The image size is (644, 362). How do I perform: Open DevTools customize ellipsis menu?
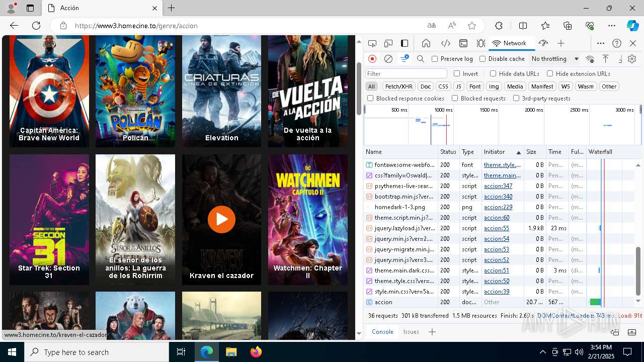[601, 43]
